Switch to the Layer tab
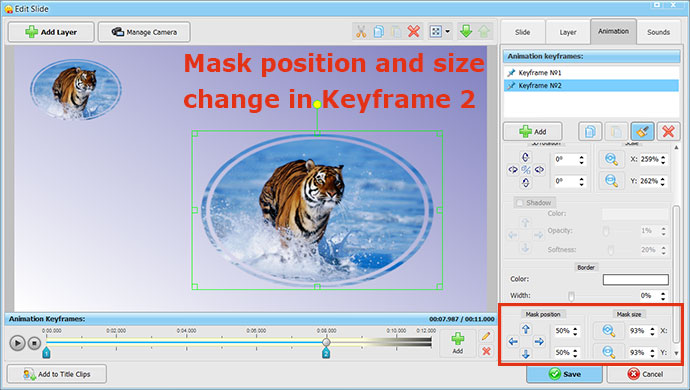This screenshot has height=390, width=690. [x=568, y=32]
